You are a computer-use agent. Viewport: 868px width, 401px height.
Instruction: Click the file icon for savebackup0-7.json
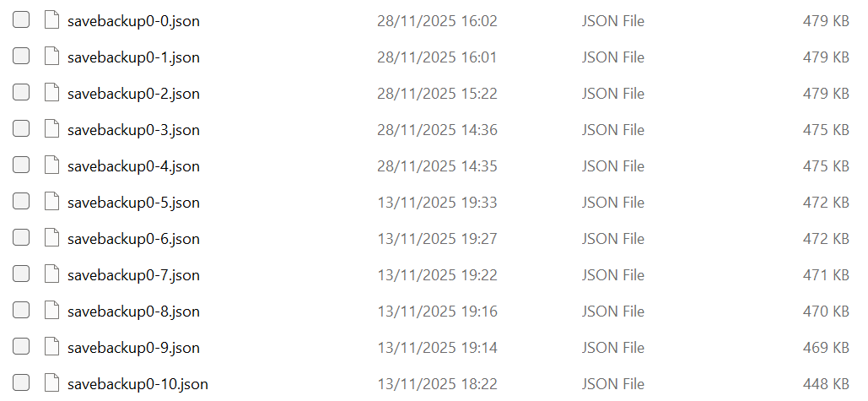click(51, 275)
